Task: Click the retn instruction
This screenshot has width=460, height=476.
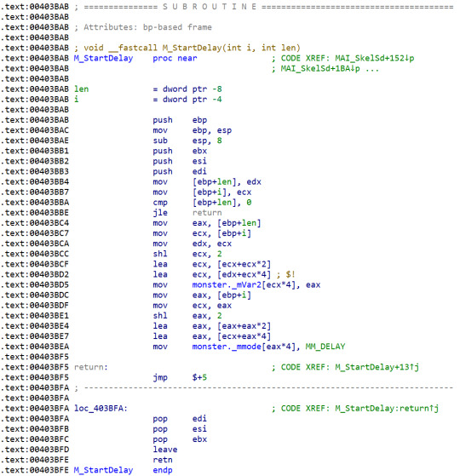Action: click(163, 460)
